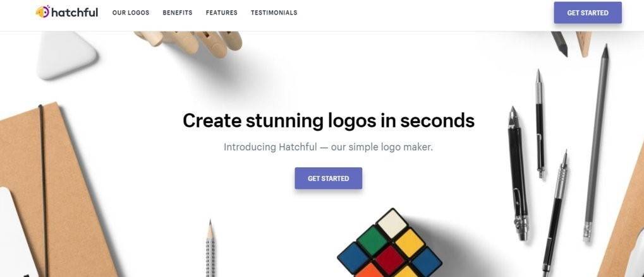Click GET STARTED below the subtitle

[328, 178]
